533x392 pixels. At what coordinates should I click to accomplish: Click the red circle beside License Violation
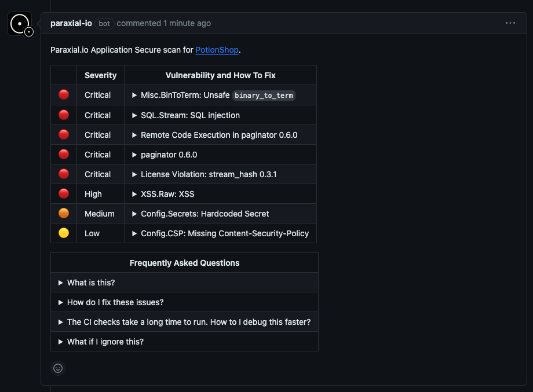pos(64,174)
